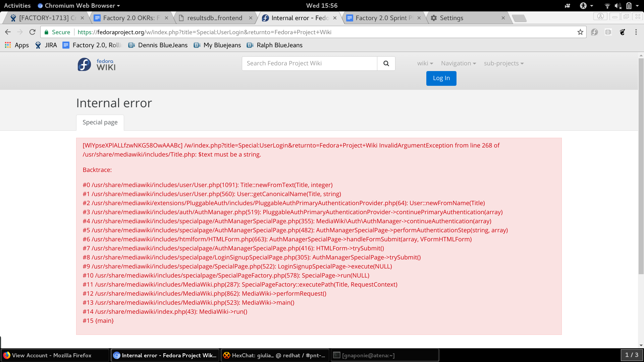Click backtrace line #14 MediaWiki->run()
This screenshot has height=362, width=644.
click(165, 312)
